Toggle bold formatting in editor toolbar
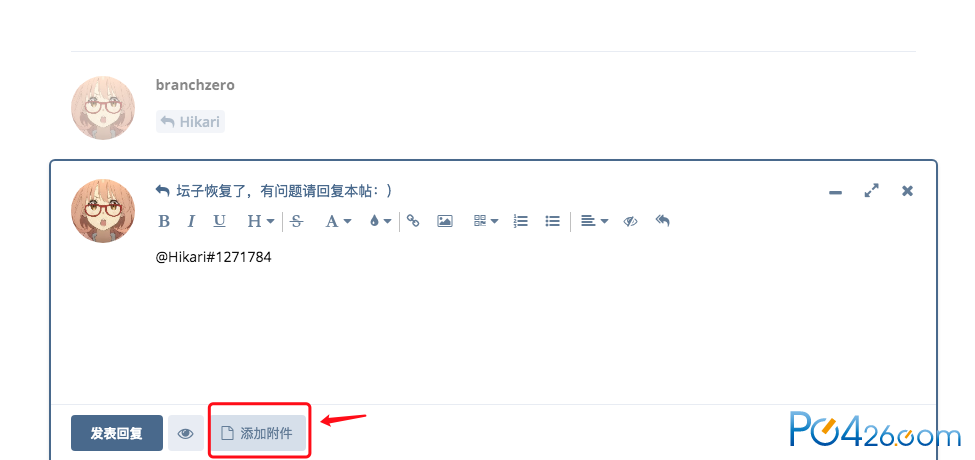 (164, 221)
